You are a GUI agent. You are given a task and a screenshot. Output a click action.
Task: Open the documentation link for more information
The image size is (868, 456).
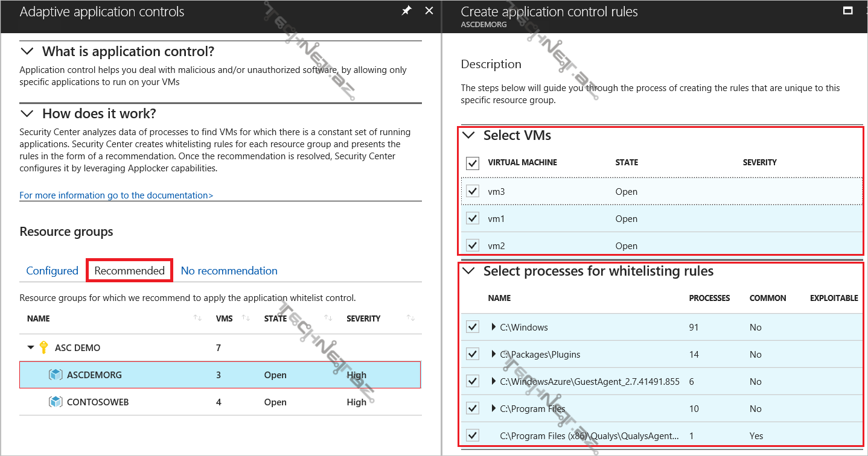pyautogui.click(x=116, y=195)
